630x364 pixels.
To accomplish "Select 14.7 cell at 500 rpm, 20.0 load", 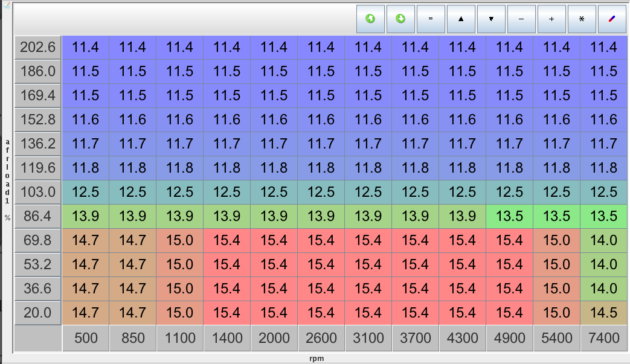I will click(x=86, y=313).
